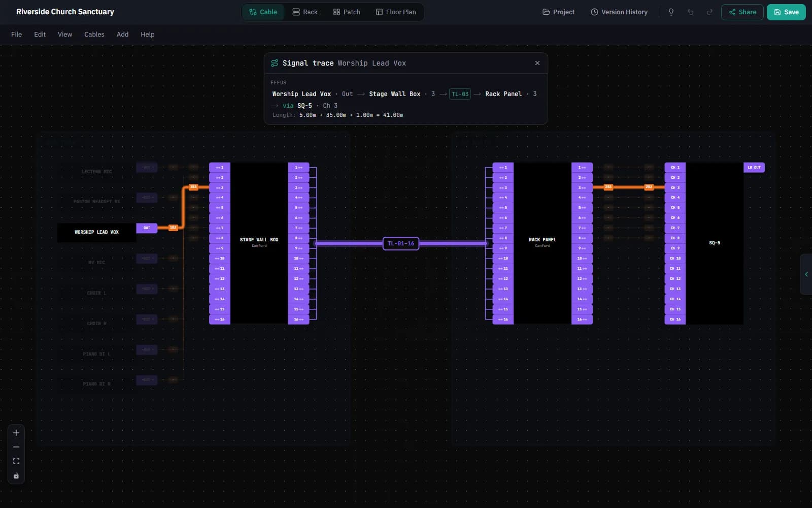Open the File menu
This screenshot has width=812, height=508.
17,35
